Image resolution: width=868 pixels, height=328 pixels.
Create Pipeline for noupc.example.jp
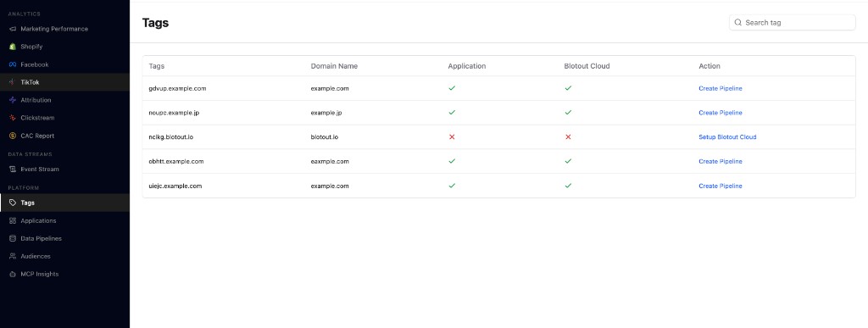(x=721, y=113)
